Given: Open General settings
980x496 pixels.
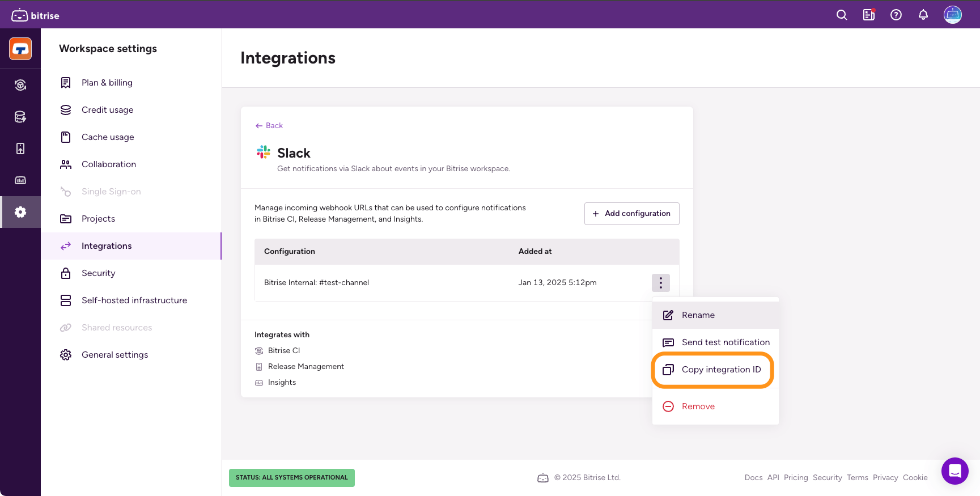Looking at the screenshot, I should coord(131,355).
